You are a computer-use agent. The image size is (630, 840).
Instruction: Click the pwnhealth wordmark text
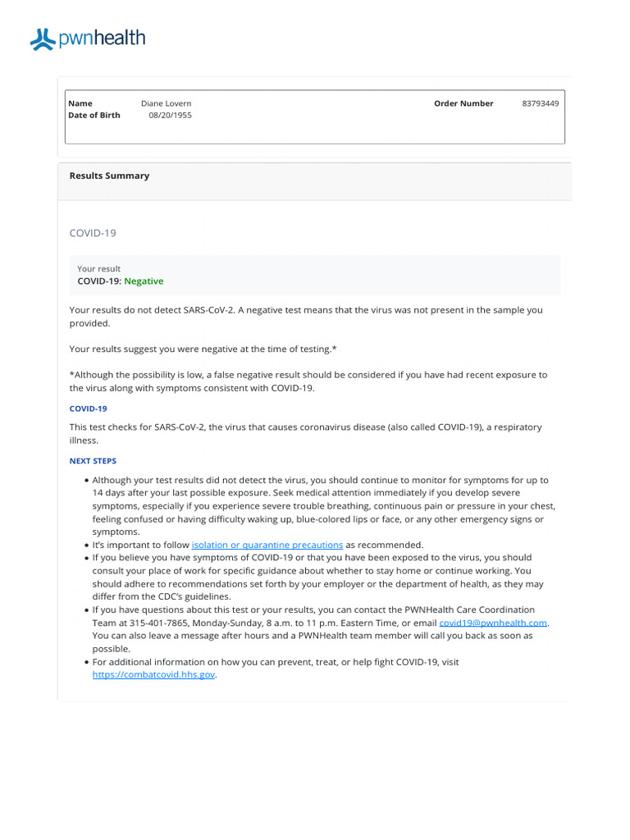102,38
